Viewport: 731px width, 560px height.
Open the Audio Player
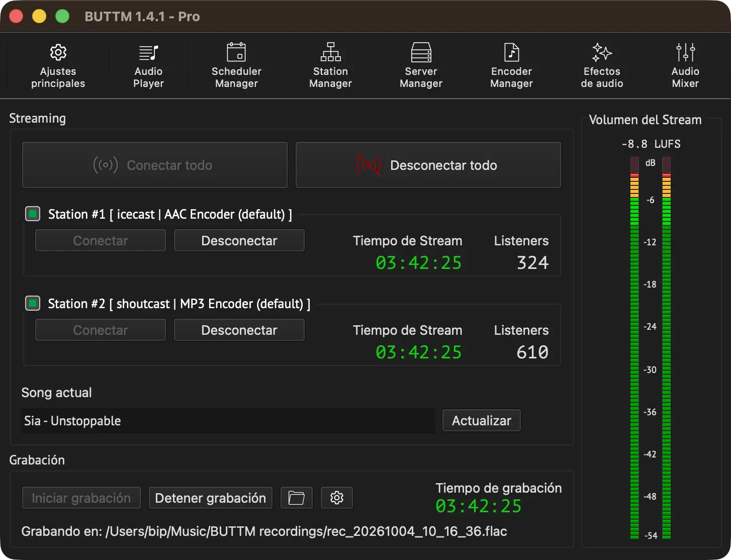click(x=148, y=66)
